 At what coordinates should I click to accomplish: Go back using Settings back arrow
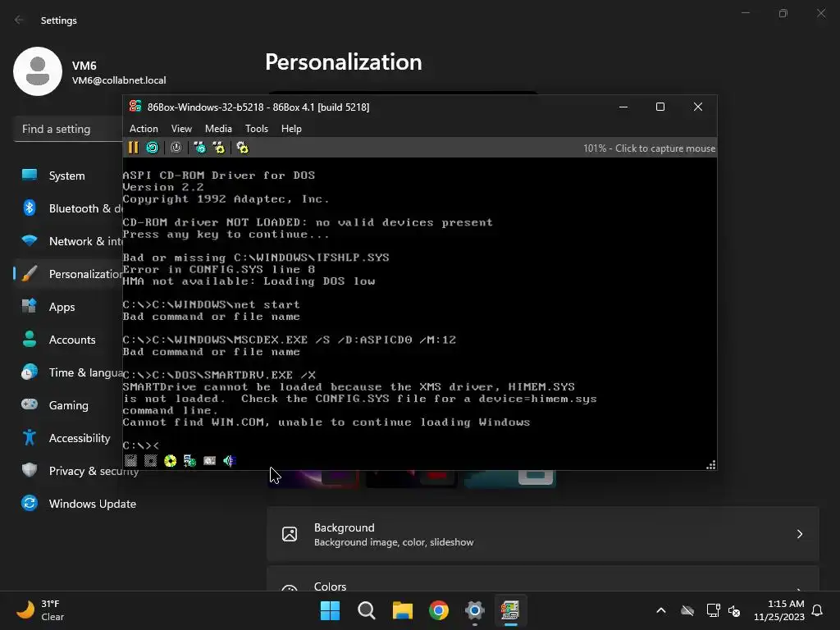pyautogui.click(x=20, y=20)
